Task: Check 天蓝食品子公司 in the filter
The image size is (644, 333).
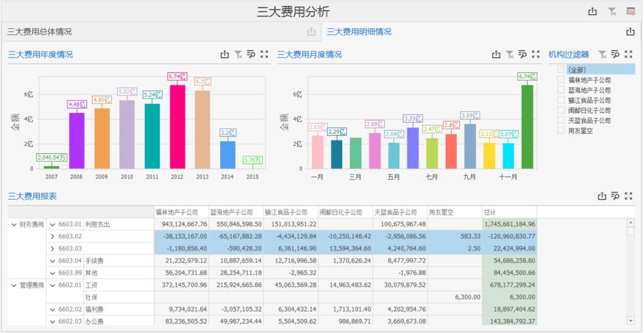Action: 561,121
